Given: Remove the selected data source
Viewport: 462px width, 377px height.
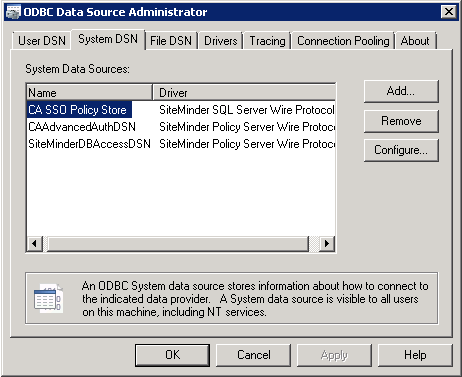Looking at the screenshot, I should [x=401, y=121].
